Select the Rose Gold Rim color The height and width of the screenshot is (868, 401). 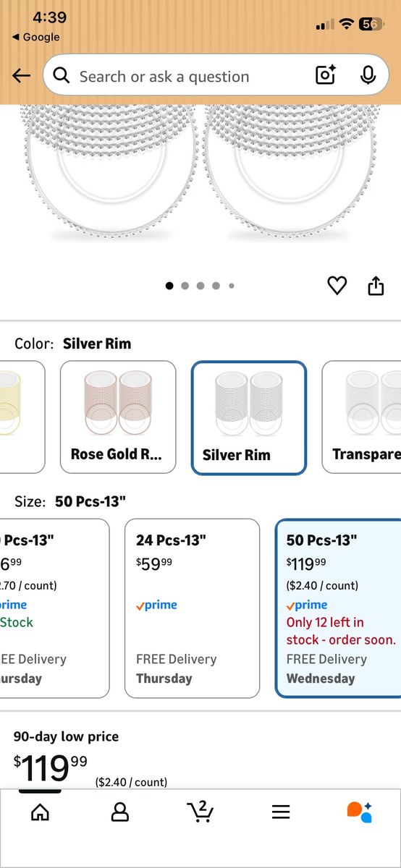(x=118, y=417)
